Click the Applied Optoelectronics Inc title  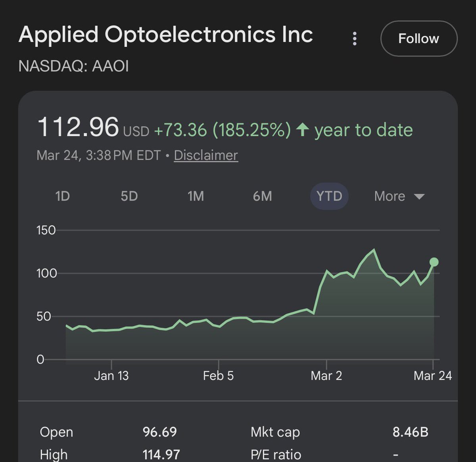point(166,35)
